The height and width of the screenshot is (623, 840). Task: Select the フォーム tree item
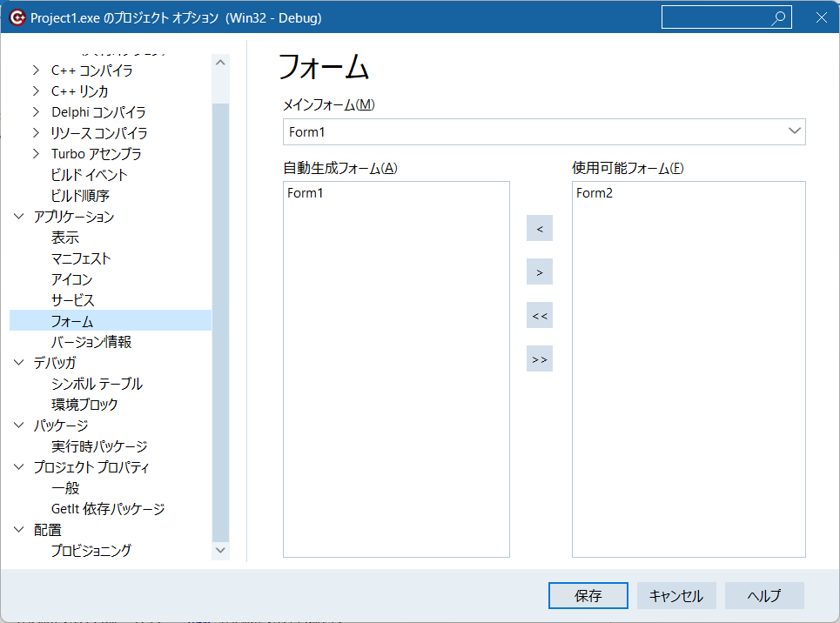click(x=111, y=320)
